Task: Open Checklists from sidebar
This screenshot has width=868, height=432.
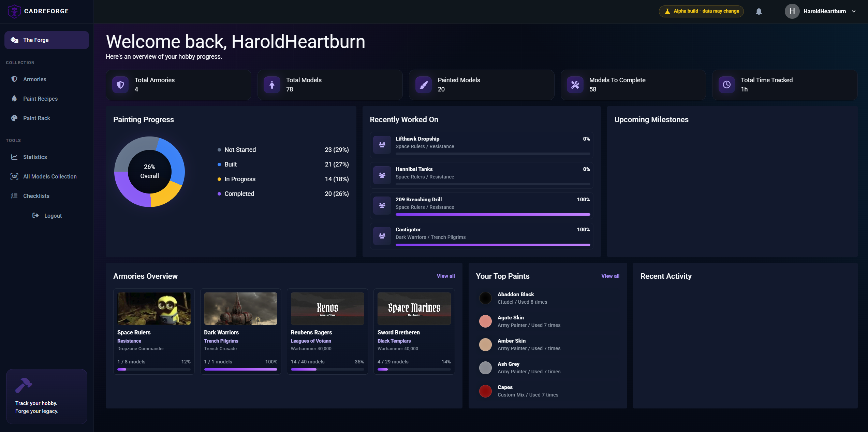Action: [47, 196]
